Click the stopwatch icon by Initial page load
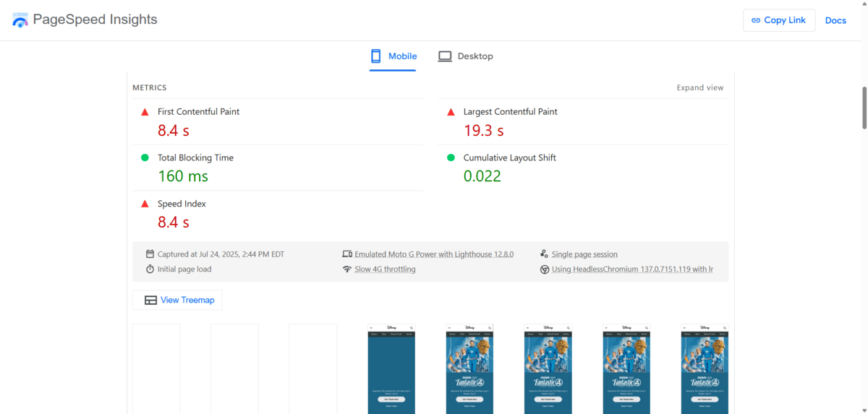 coord(150,269)
